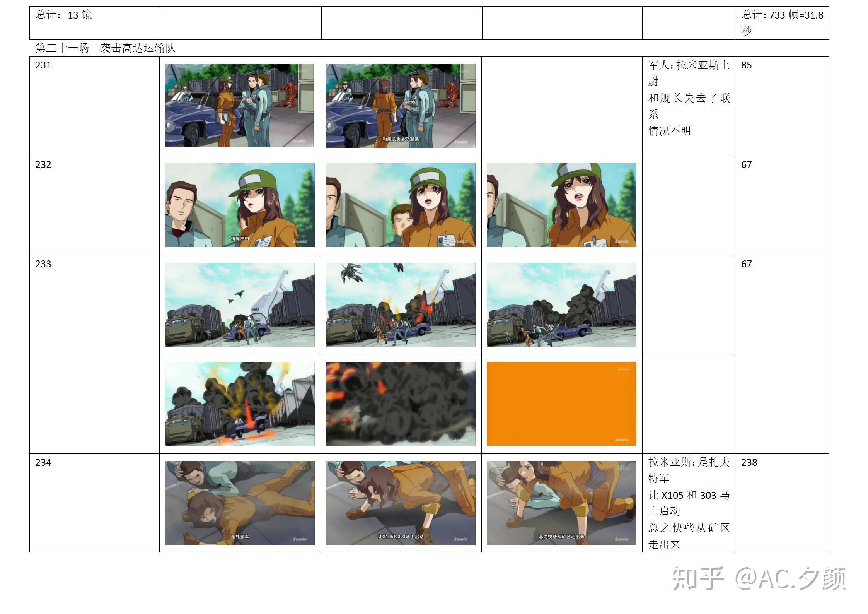Image resolution: width=868 pixels, height=614 pixels.
Task: Click first thumbnail in shot 231 row
Action: (x=239, y=105)
